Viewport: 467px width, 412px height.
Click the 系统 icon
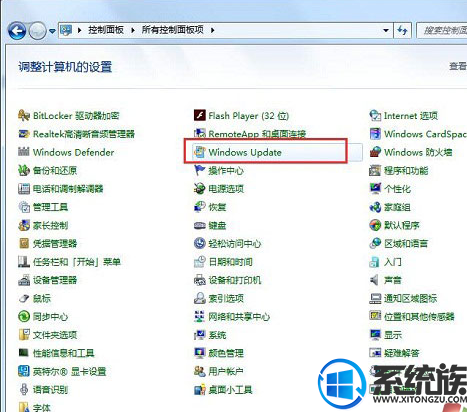(x=200, y=335)
